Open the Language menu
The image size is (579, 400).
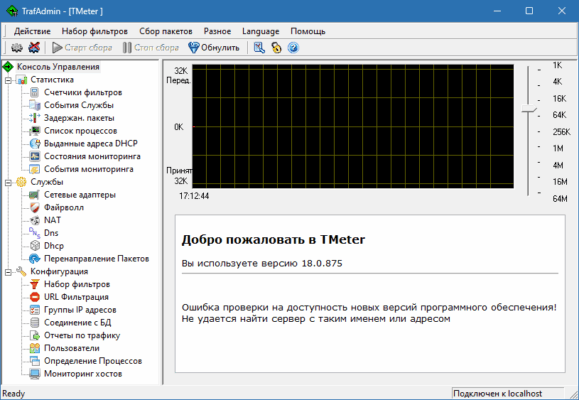(261, 31)
